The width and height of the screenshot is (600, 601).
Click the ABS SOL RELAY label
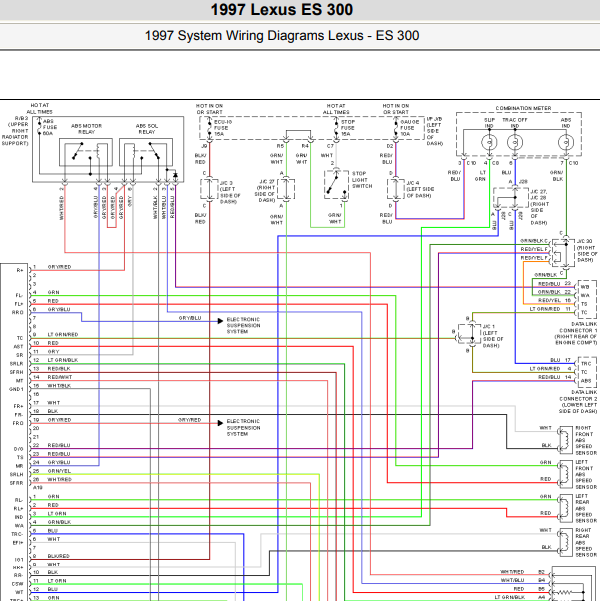146,129
